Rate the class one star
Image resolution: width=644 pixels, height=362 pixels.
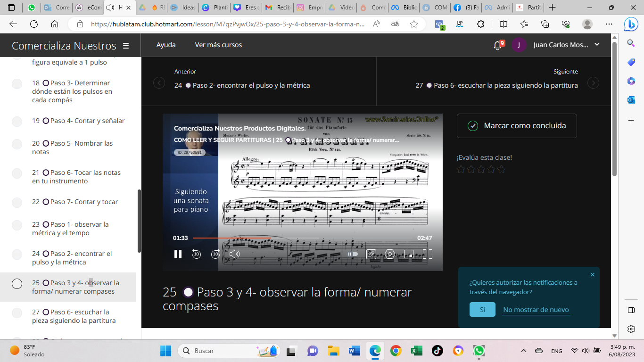(x=461, y=169)
